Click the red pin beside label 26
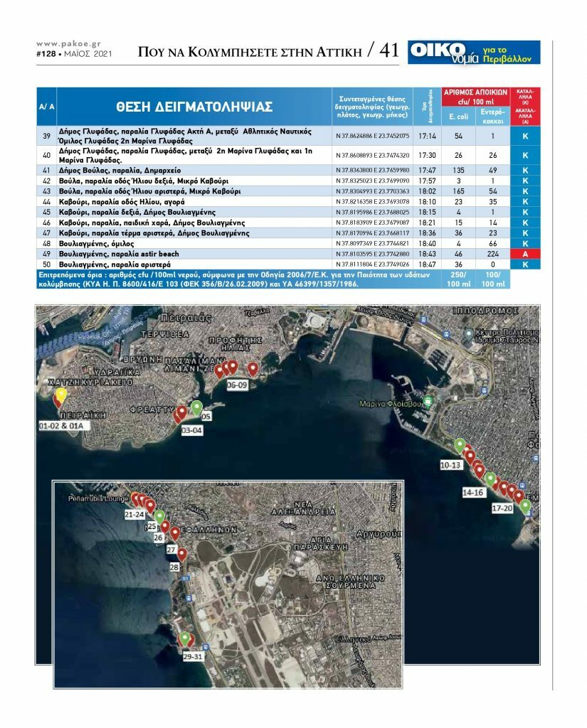This screenshot has height=728, width=587. 165,527
